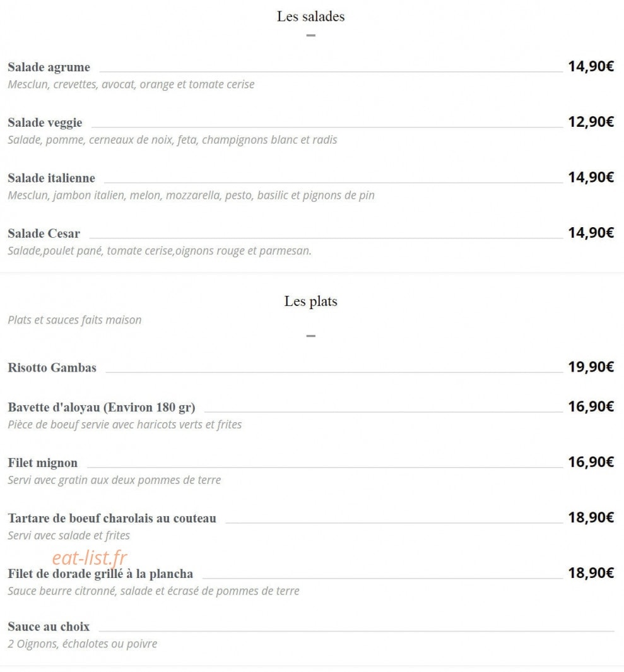Click the 12,90€ price for Salade veggie
Screen dimensions: 624x672
tap(591, 122)
